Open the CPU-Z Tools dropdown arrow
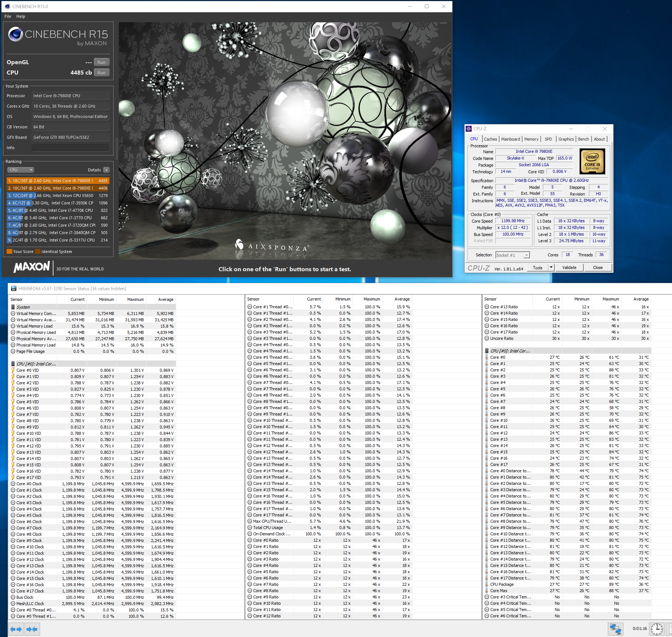 point(551,267)
